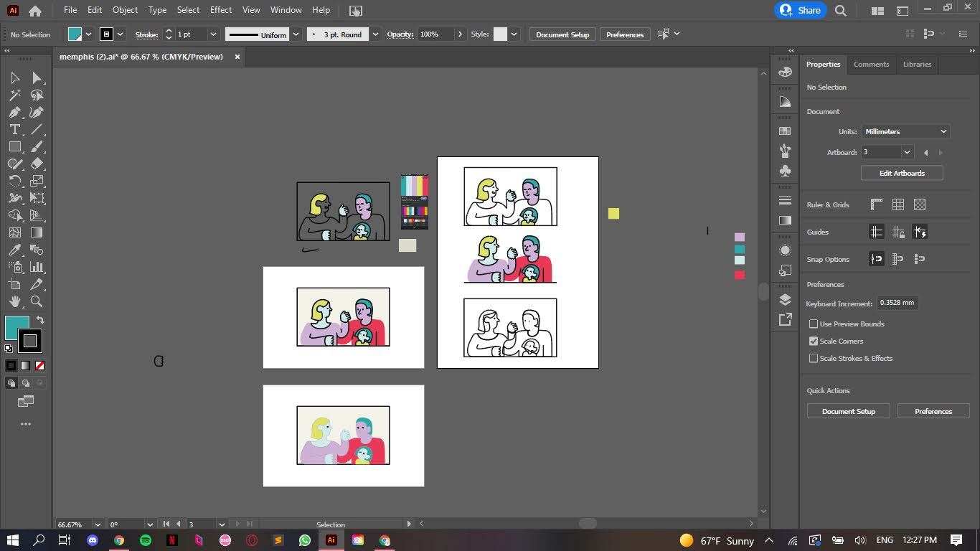Open the Effect menu

(x=221, y=10)
